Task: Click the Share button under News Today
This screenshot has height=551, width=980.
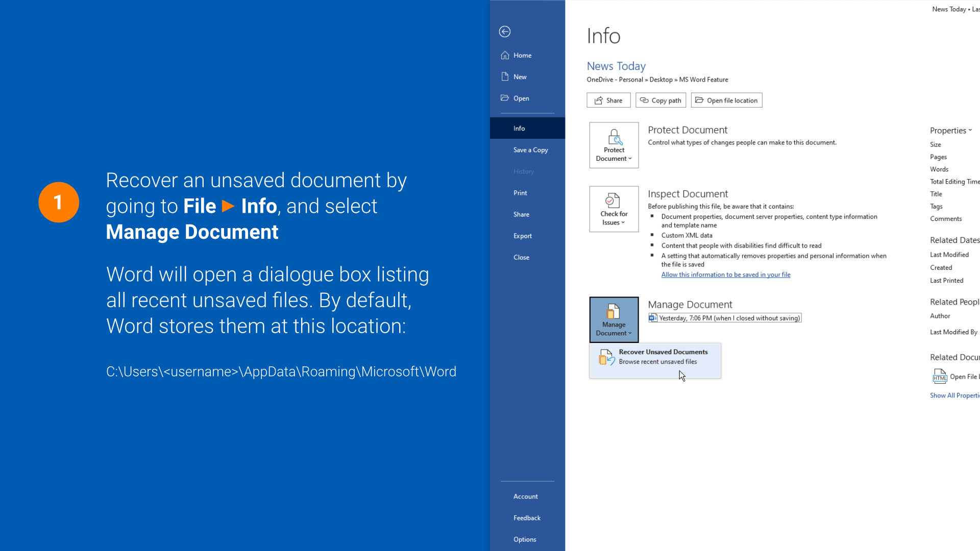Action: coord(608,100)
